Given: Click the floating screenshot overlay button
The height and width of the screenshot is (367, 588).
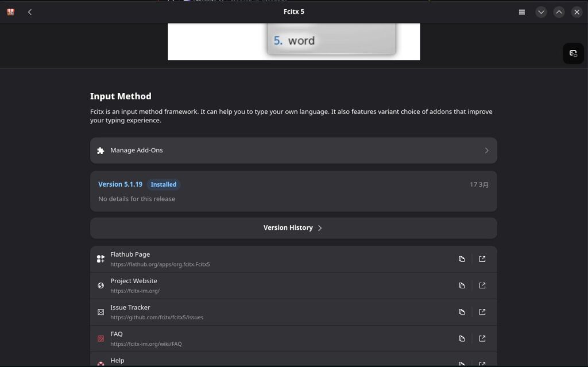Looking at the screenshot, I should point(573,53).
